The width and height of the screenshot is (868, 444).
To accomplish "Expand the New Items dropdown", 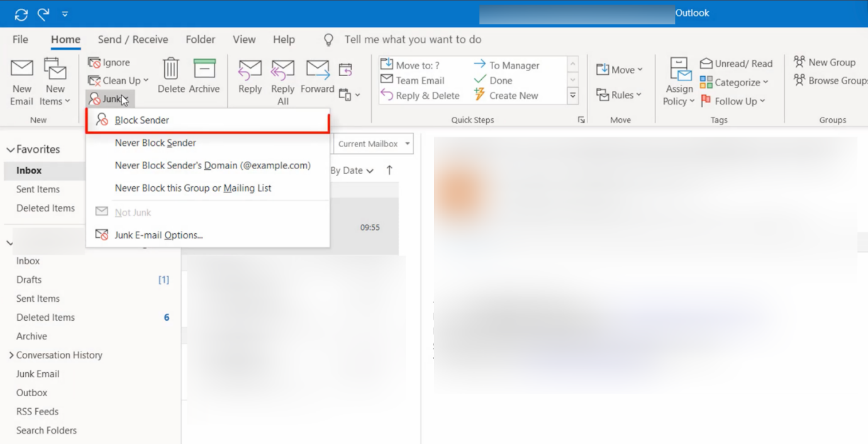I will (55, 80).
